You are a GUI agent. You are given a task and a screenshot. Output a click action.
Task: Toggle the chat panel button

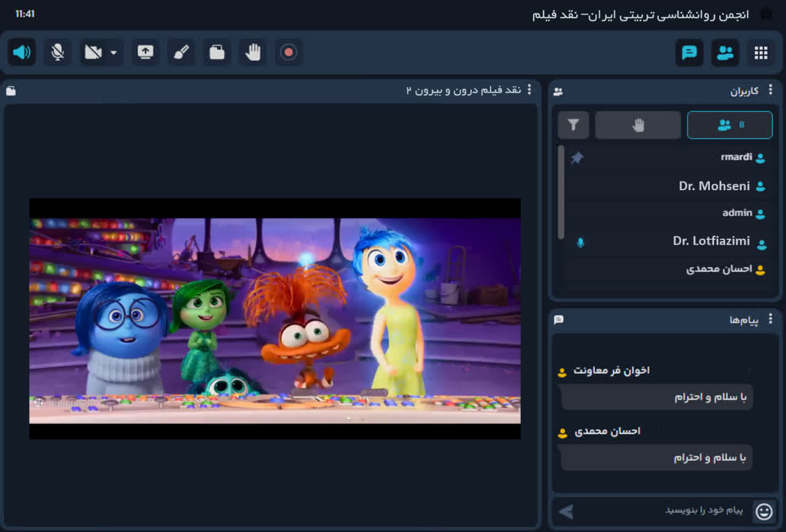pos(690,53)
